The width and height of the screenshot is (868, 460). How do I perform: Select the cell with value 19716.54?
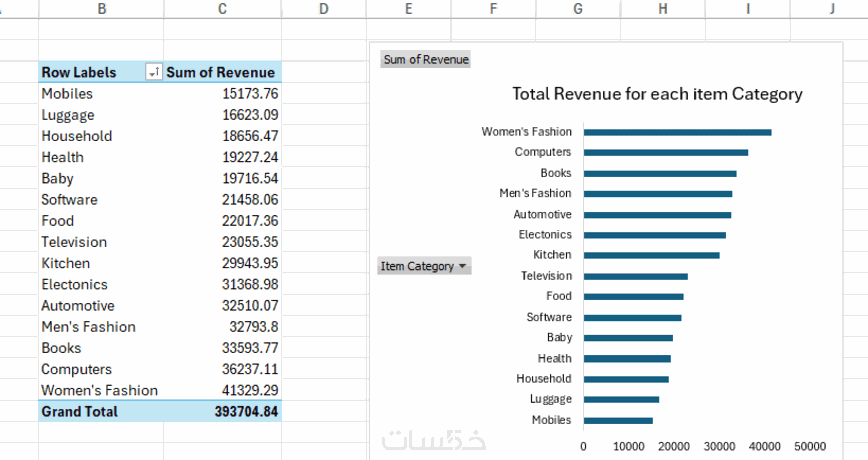point(223,178)
